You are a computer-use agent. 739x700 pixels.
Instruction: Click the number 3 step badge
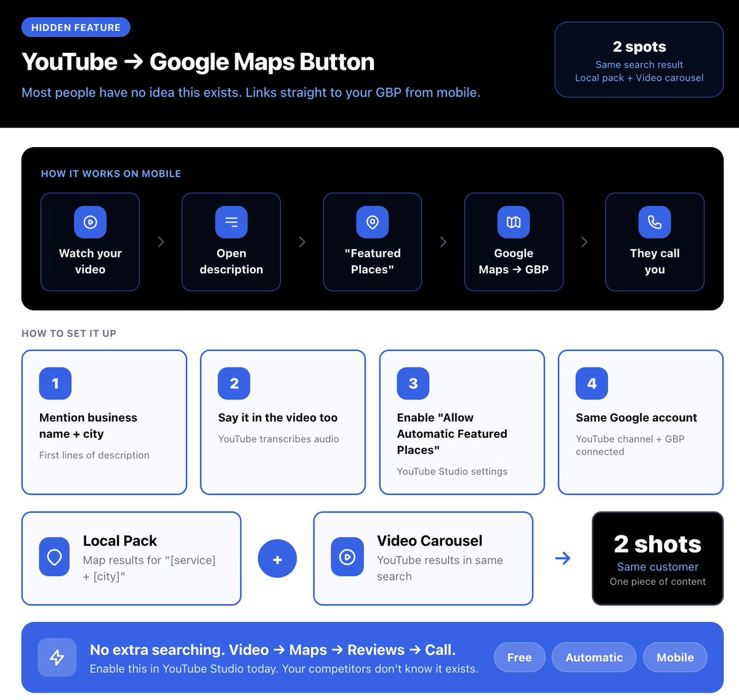click(413, 384)
